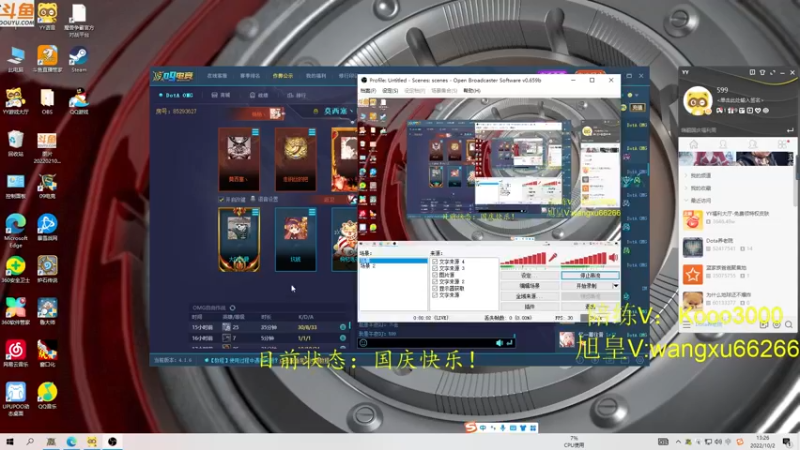Screen dimensions: 800x450
Task: Switch to the 赛事排名 tab in 09
Action: point(250,76)
